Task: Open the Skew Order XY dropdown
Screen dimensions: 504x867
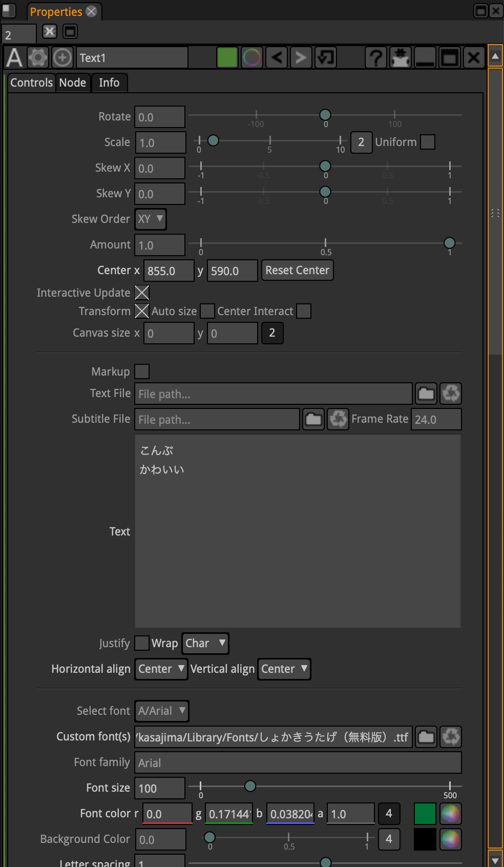Action: coord(151,219)
